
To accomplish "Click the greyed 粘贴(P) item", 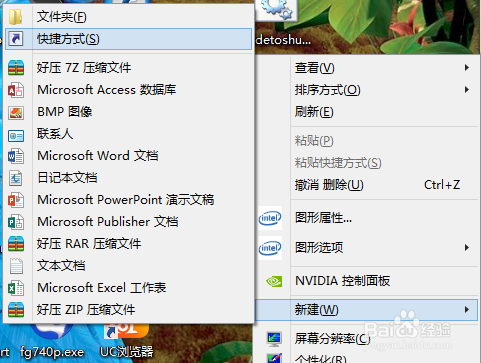I will (367, 141).
